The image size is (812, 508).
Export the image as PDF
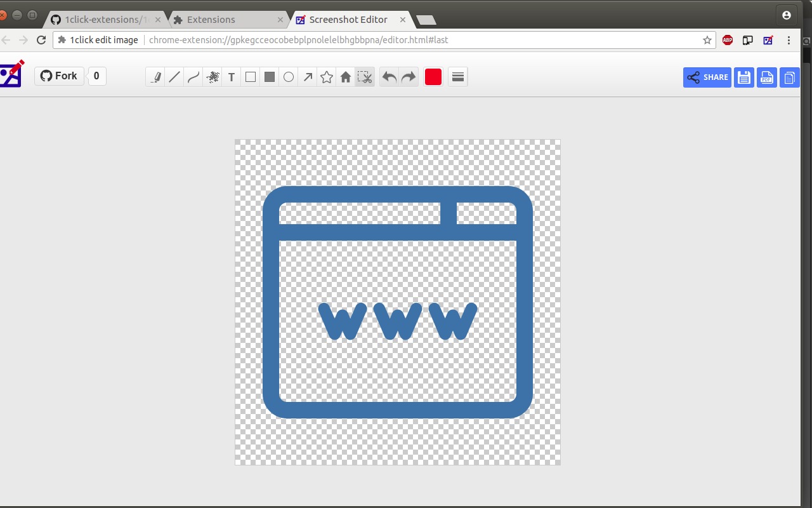767,77
